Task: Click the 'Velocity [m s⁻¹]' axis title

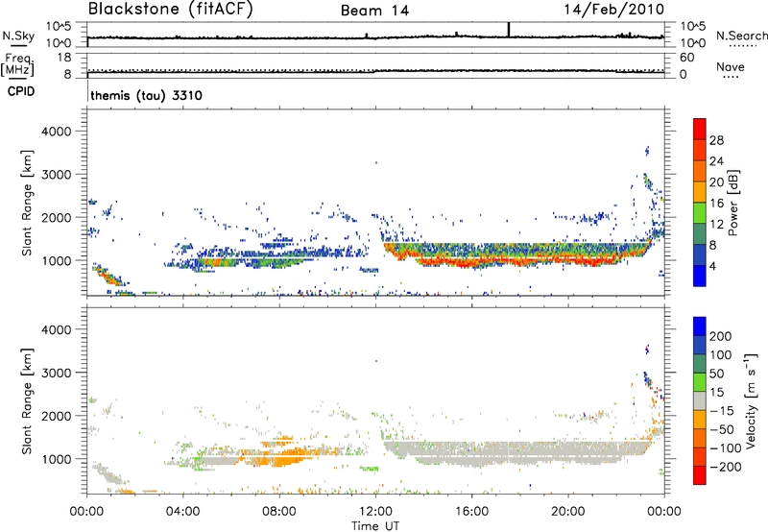Action: click(751, 400)
